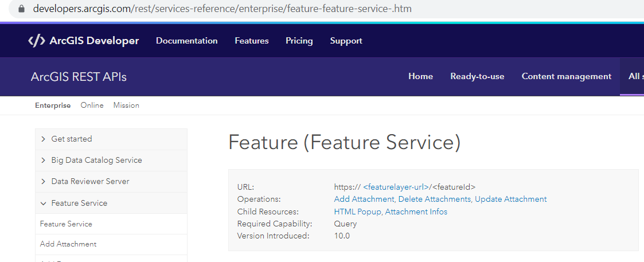Click the ArcGIS Developer logo icon
Screen dimensions: 644x262
pos(36,41)
